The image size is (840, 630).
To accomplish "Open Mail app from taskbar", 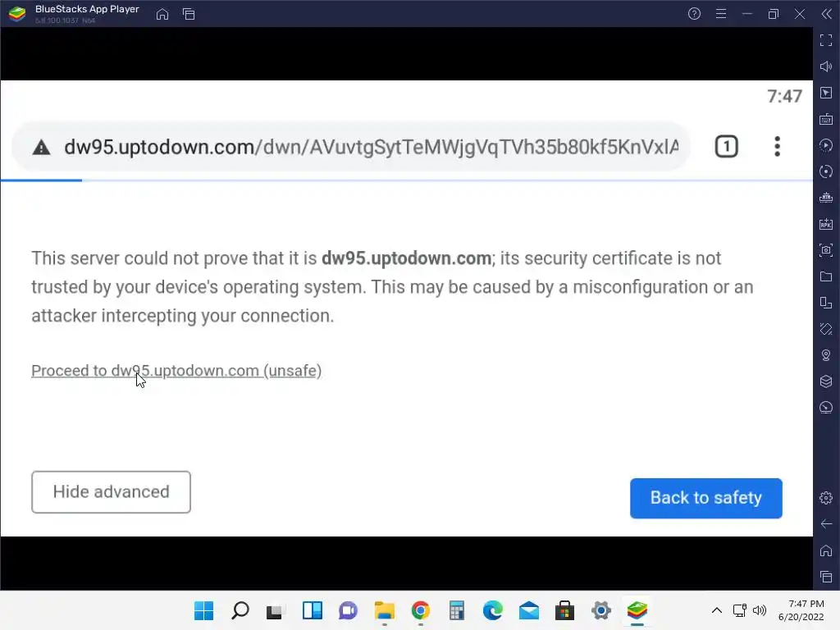I will (x=529, y=610).
